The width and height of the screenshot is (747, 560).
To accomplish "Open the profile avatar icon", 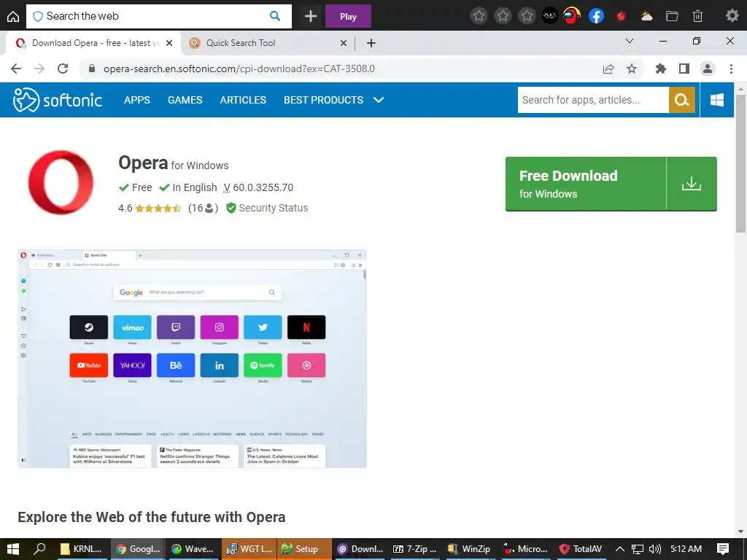I will coord(708,69).
